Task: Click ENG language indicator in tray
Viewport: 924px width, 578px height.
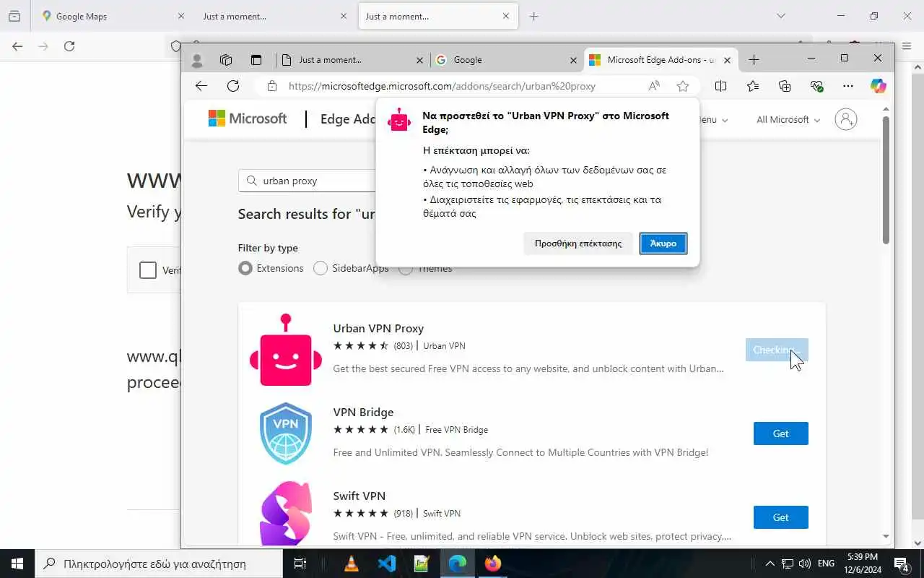Action: 826,564
